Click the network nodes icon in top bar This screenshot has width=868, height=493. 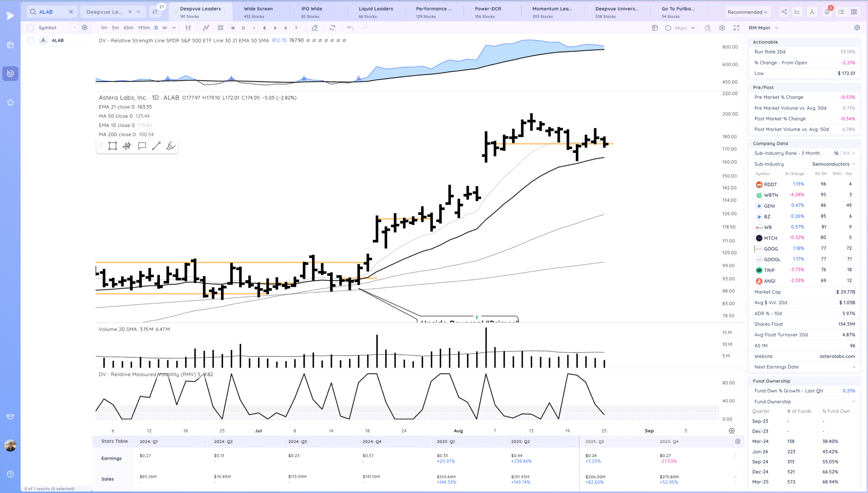click(x=812, y=12)
